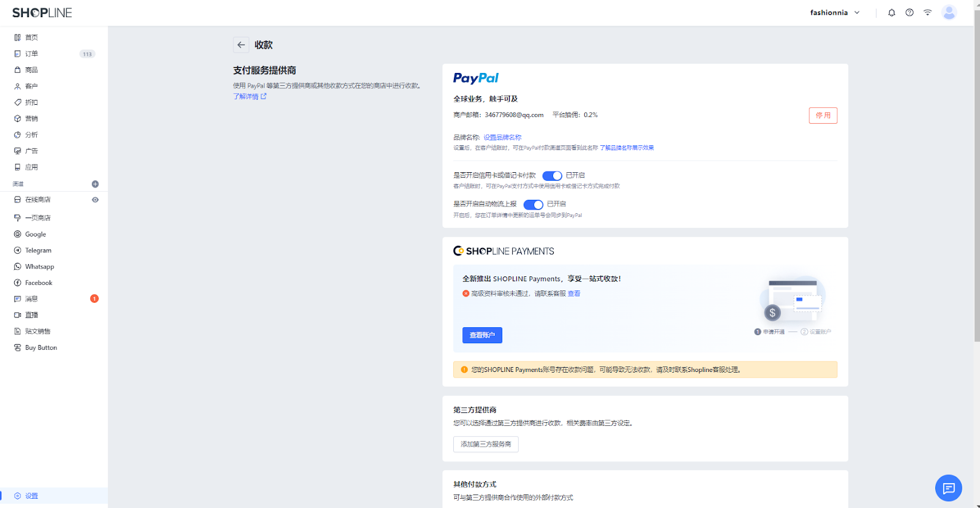Click the page vertical scrollbar
The image size is (980, 508).
[976, 184]
